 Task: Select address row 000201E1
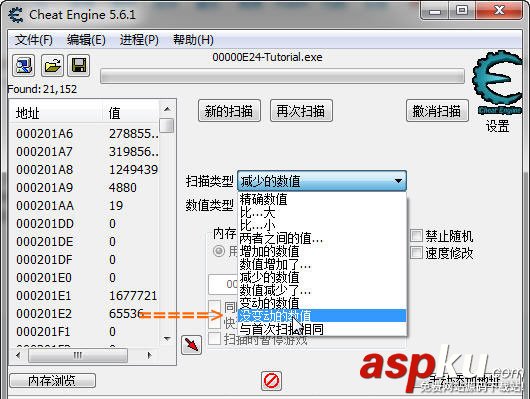(85, 296)
